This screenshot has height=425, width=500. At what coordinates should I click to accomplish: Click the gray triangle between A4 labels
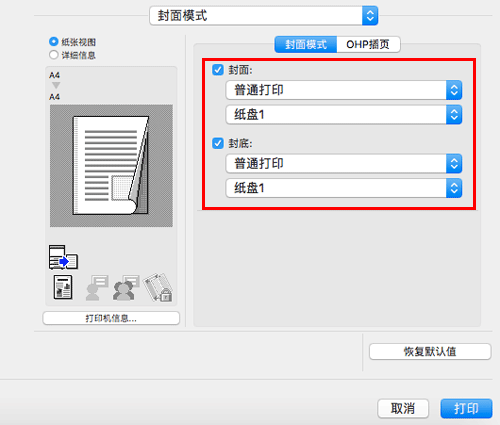(56, 86)
